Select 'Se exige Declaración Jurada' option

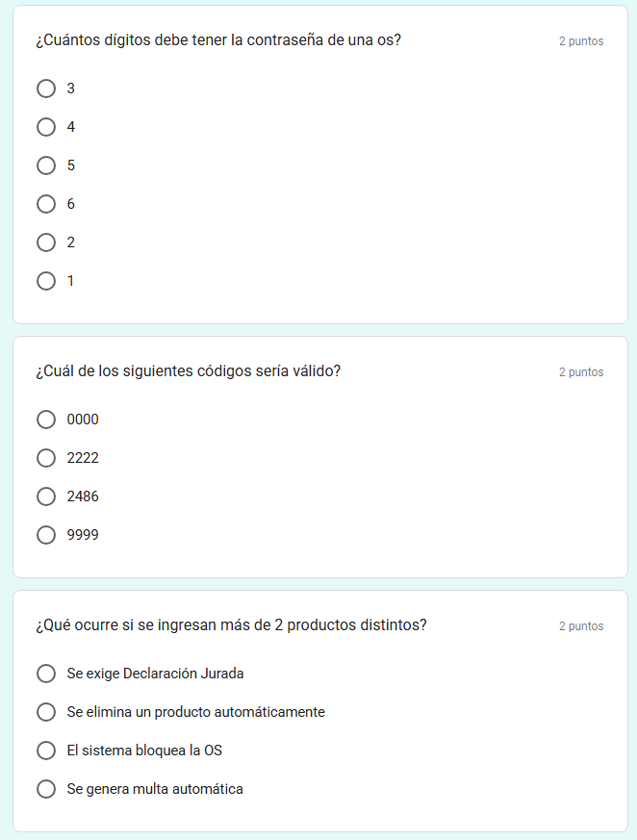click(x=46, y=674)
